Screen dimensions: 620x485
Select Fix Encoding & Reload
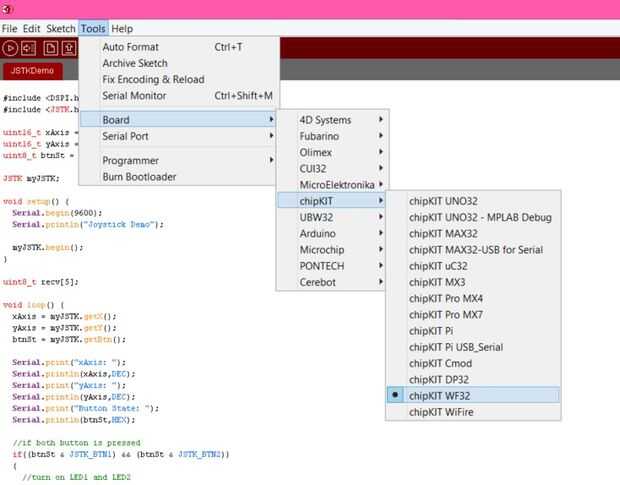pos(178,79)
